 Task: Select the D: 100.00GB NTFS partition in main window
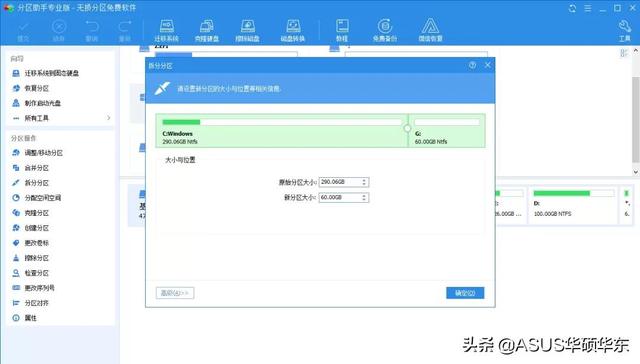coord(573,205)
